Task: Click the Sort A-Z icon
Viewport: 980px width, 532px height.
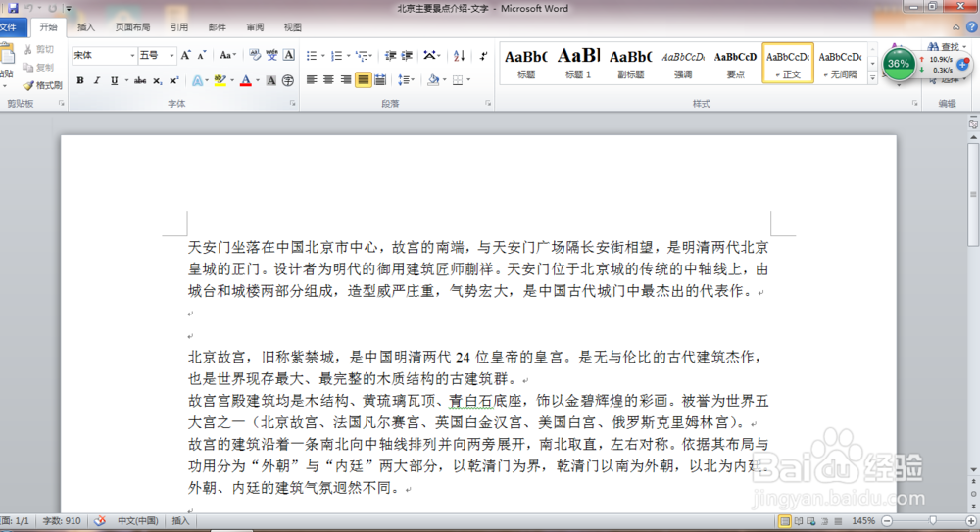Action: pos(459,56)
